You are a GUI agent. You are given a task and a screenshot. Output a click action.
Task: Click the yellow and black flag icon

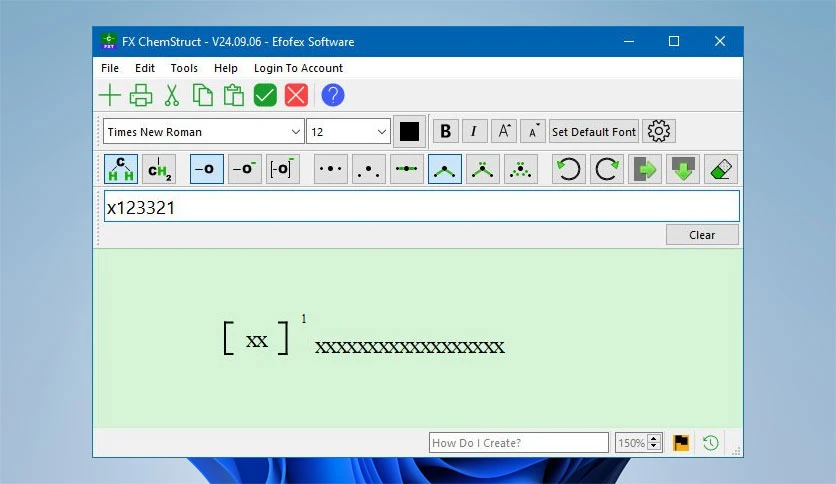(681, 442)
